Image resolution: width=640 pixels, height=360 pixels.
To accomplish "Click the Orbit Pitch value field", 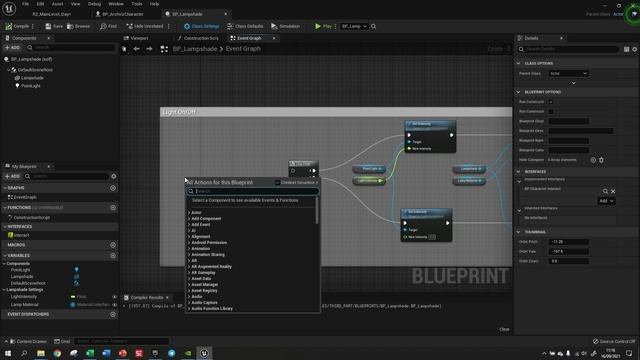I will tap(568, 242).
